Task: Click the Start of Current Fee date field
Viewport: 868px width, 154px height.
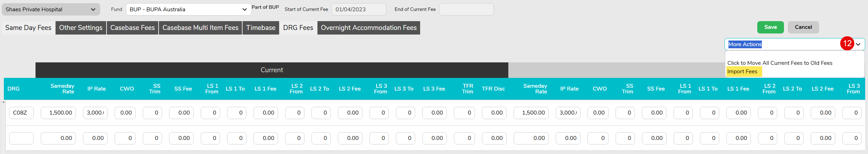Action: [359, 10]
